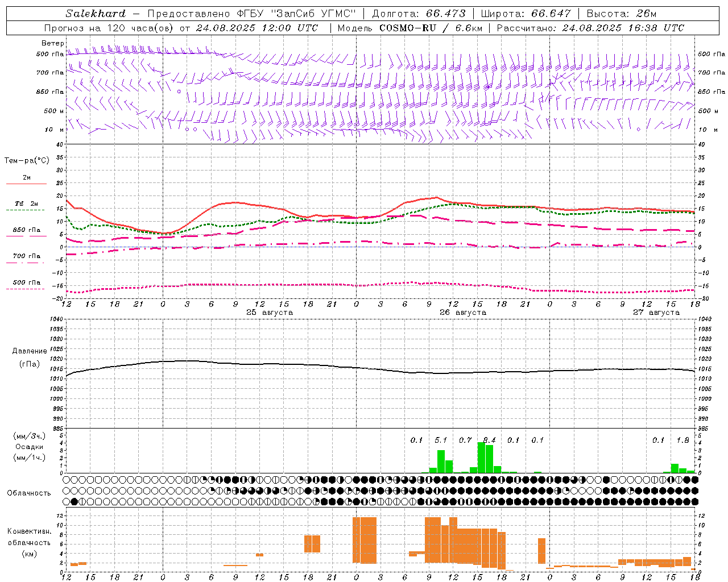Viewport: 728px width, 582px height.
Task: Click the 500 гПа temperature legend entry
Action: [26, 282]
